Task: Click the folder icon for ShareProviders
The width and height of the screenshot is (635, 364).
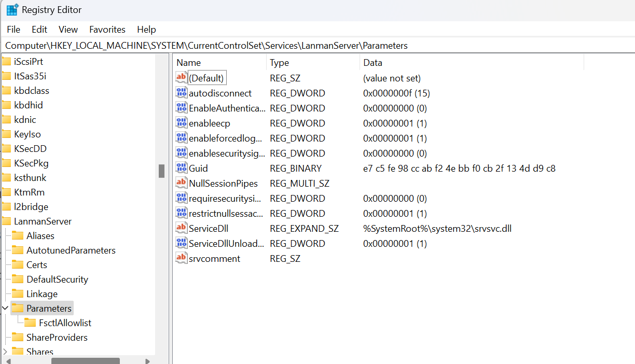Action: click(18, 337)
